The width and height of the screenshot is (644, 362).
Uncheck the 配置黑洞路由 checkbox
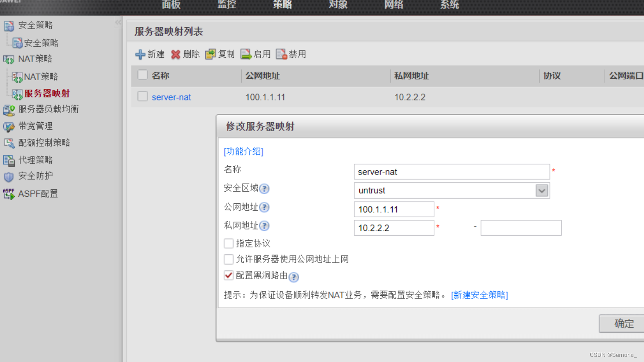point(229,275)
